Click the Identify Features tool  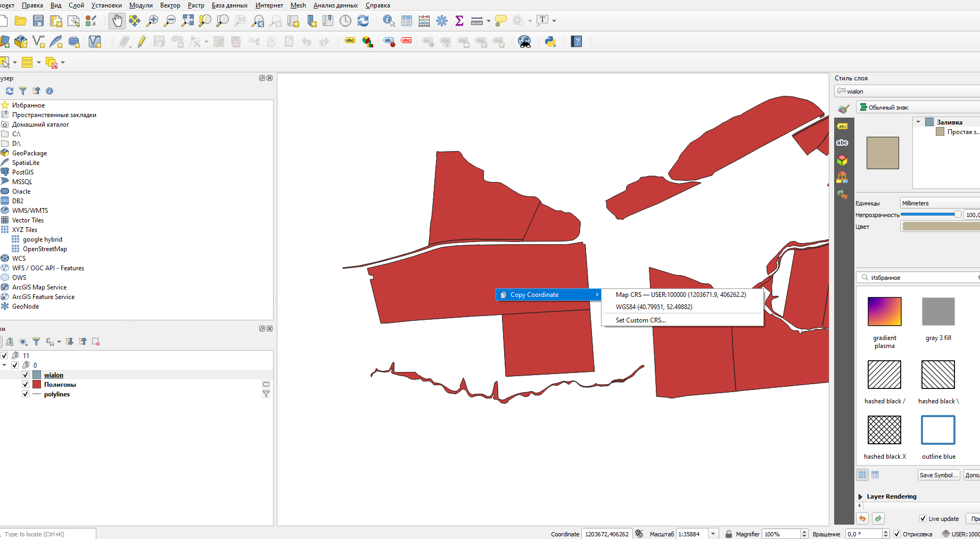(x=389, y=21)
